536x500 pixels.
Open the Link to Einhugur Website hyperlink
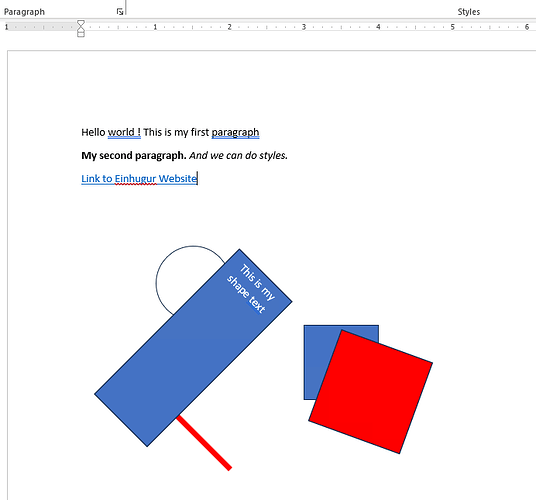(139, 178)
